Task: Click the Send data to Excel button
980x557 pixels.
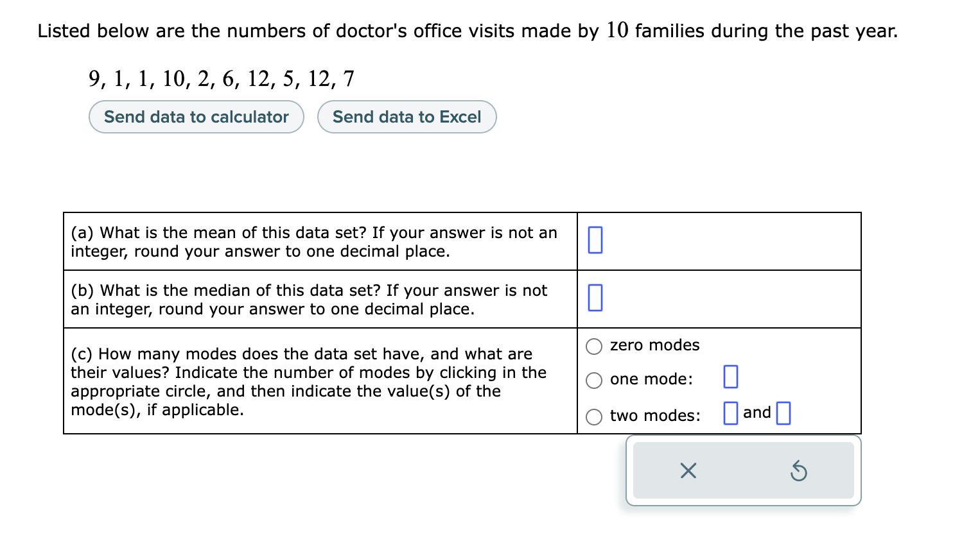Action: coord(407,117)
